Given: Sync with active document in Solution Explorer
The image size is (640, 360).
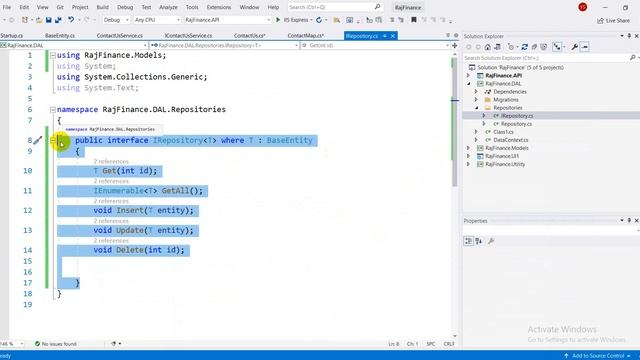Looking at the screenshot, I should [x=524, y=47].
